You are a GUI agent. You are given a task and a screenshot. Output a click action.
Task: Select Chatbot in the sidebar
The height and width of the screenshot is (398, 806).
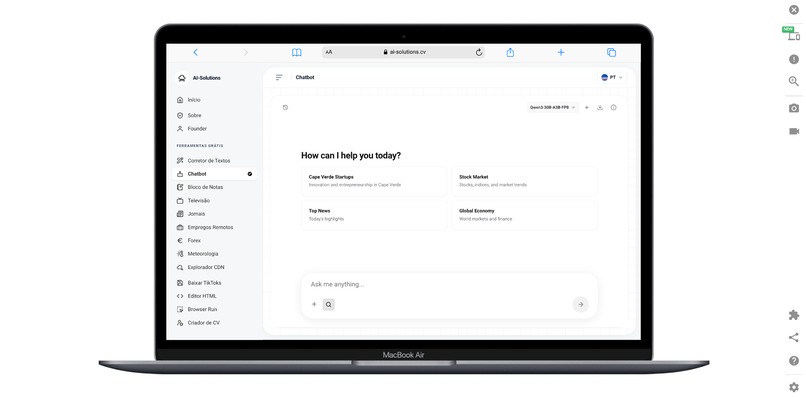(x=215, y=174)
